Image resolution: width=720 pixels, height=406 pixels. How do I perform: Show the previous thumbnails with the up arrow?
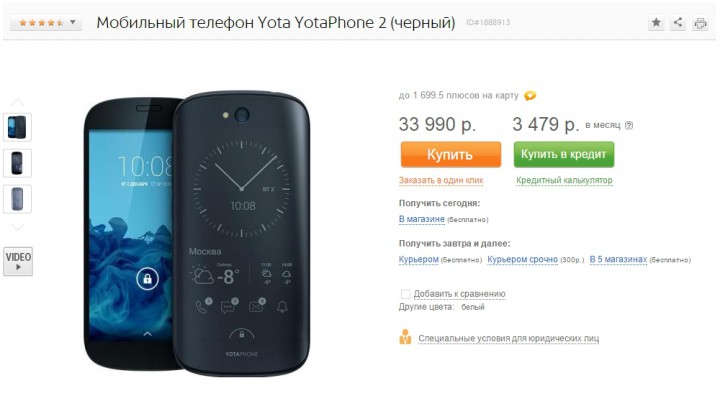coord(17,102)
